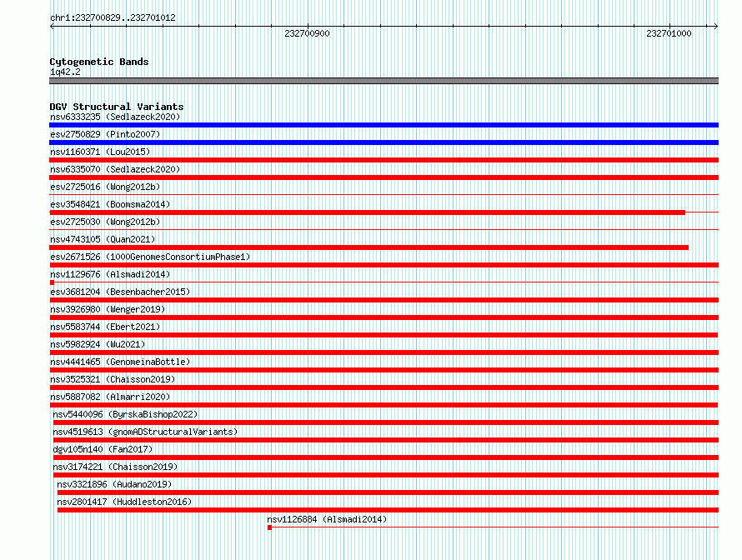
Task: Click the red bar under esv2671526
Action: tap(384, 265)
